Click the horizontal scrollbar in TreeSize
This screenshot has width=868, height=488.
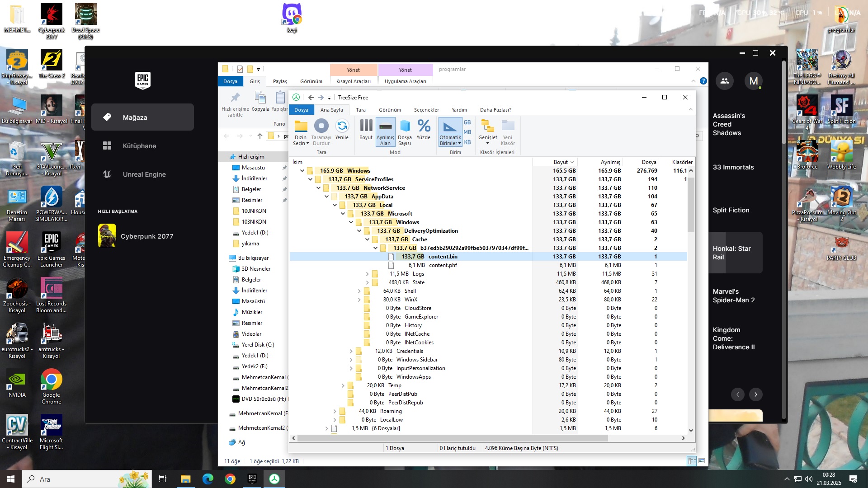point(452,438)
